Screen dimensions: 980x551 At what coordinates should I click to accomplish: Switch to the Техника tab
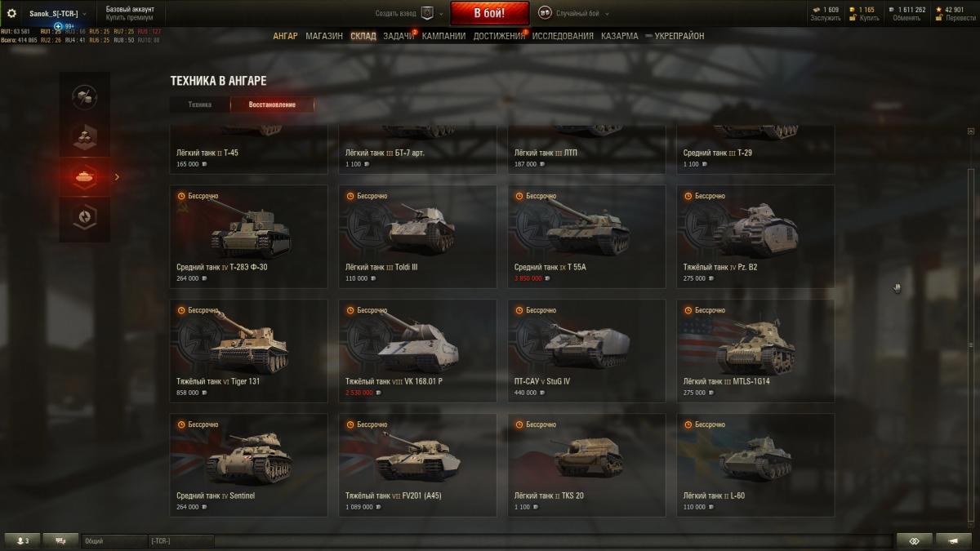(199, 104)
